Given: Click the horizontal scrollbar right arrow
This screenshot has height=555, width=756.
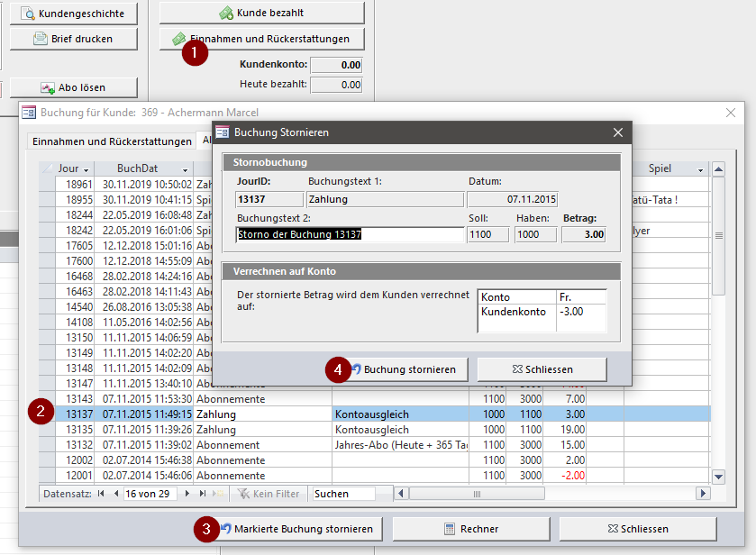Looking at the screenshot, I should pos(703,493).
